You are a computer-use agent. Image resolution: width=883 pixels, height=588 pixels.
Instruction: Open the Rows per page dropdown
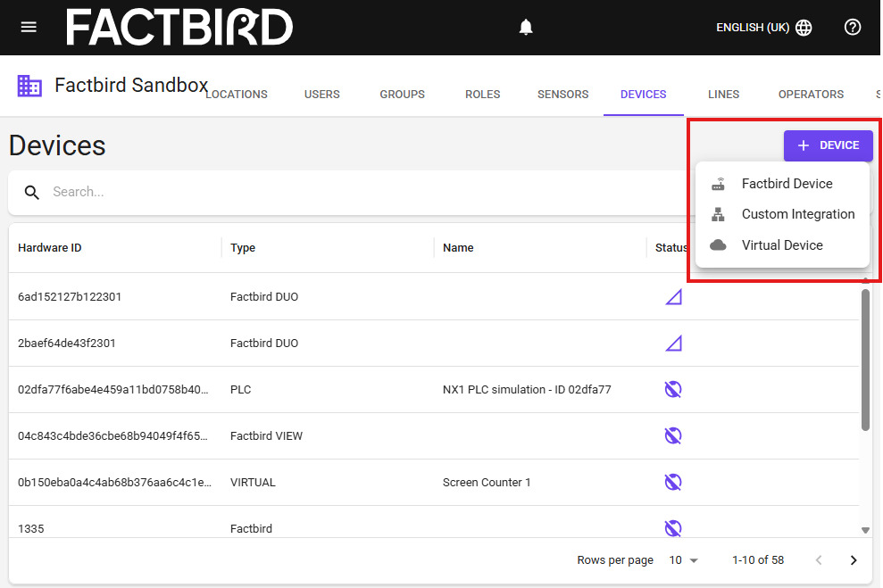tap(684, 559)
